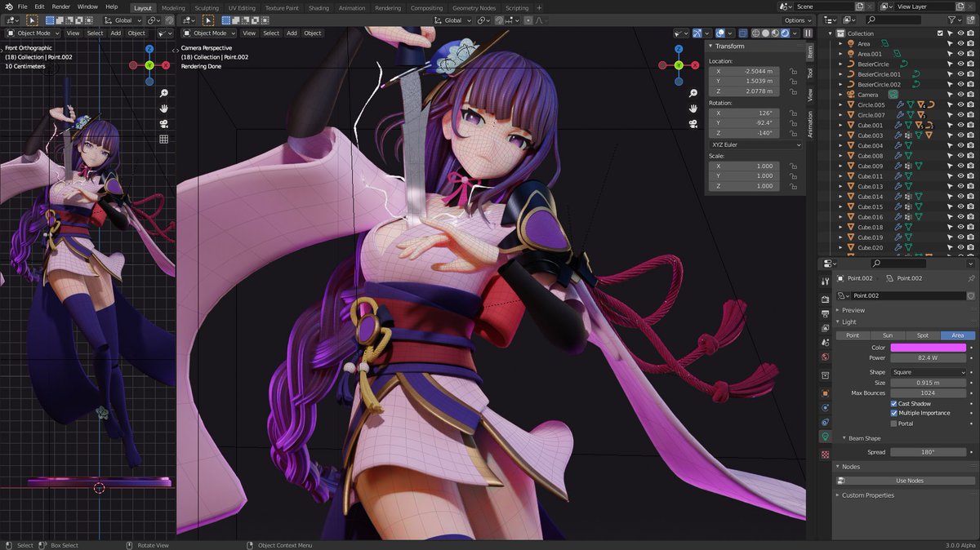980x550 pixels.
Task: Click new scene icon beside Scene field
Action: pyautogui.click(x=861, y=7)
